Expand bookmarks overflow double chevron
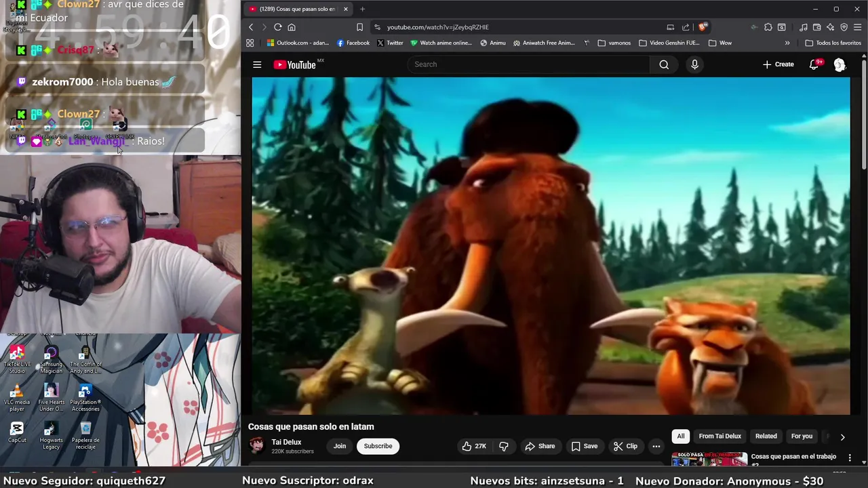 pyautogui.click(x=787, y=43)
